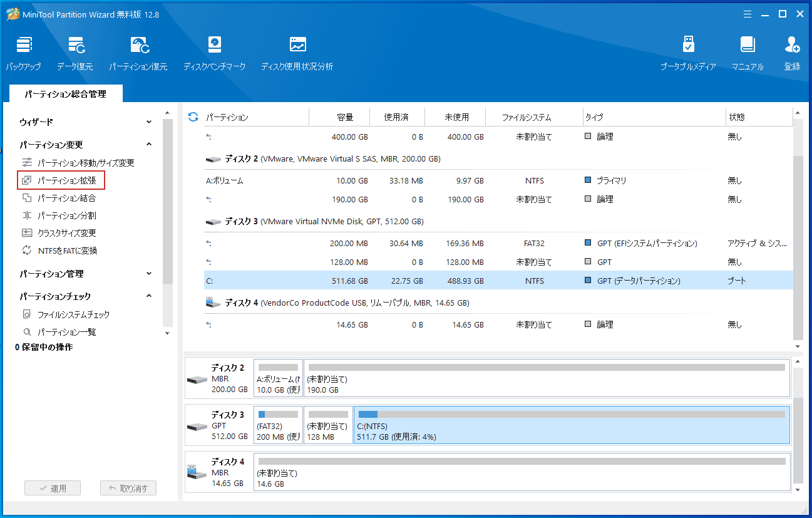Select ディスク 2 header row in list

point(498,159)
